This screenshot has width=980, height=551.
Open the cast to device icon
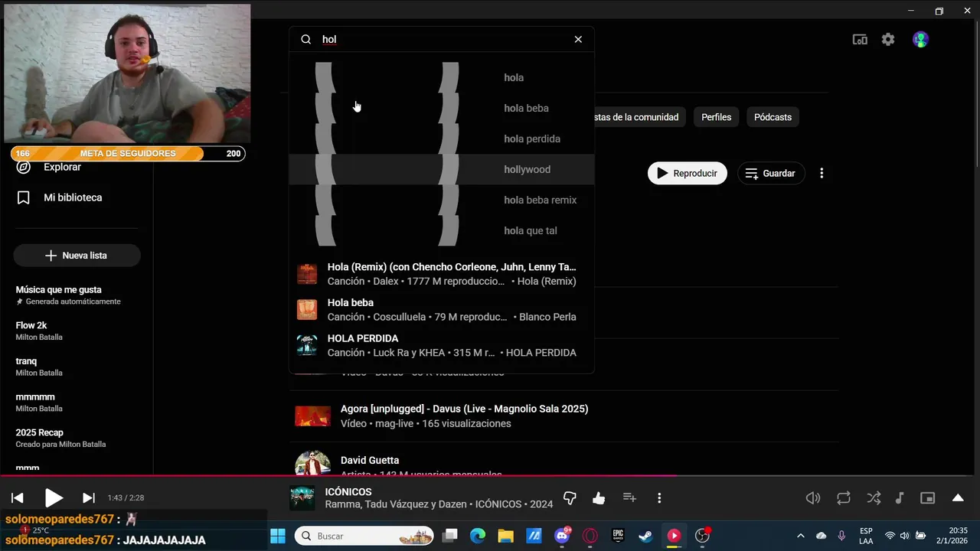click(x=860, y=39)
